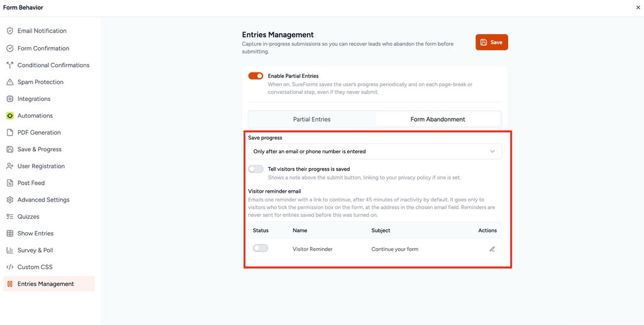The image size is (644, 325).
Task: Click the Show Entries table icon
Action: [x=10, y=233]
